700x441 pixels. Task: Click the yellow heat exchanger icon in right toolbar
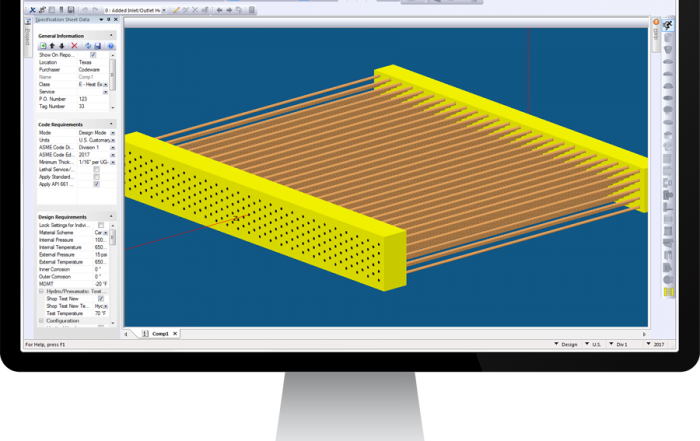[x=669, y=292]
